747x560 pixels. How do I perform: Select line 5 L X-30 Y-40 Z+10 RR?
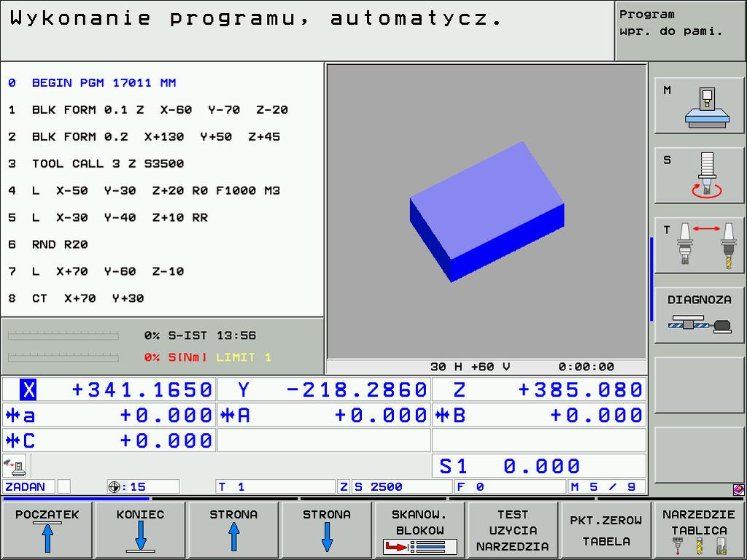click(x=108, y=217)
